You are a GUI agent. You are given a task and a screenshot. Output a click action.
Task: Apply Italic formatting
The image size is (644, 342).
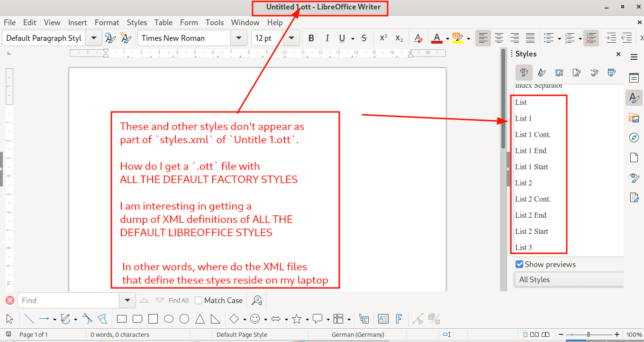pyautogui.click(x=327, y=38)
